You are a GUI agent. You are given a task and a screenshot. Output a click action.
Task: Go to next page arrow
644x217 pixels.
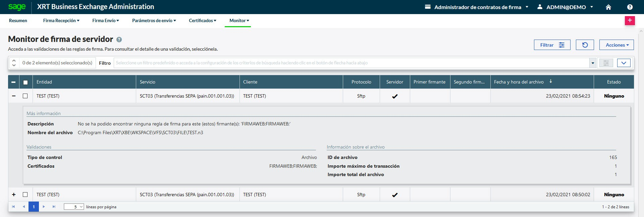[44, 207]
